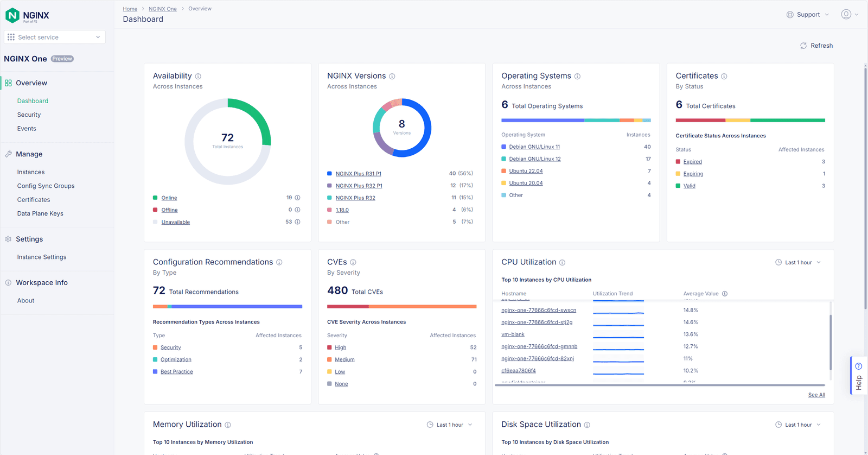
Task: Expand the Support menu dropdown
Action: (808, 15)
